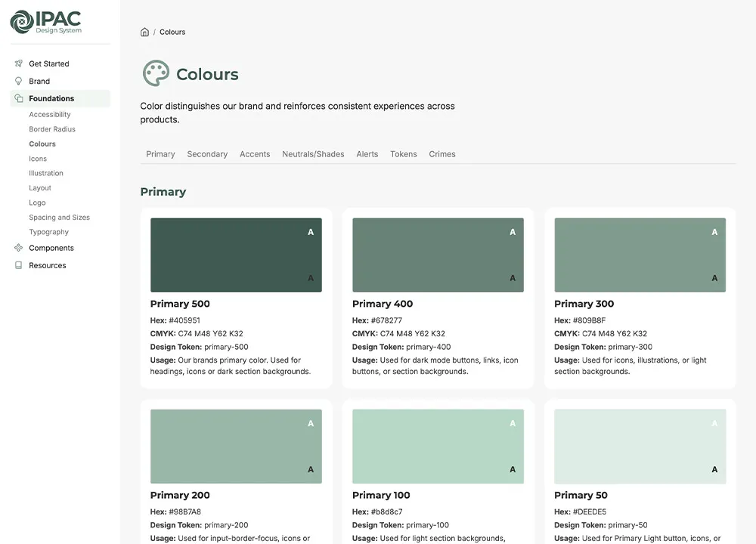The image size is (756, 544).
Task: Click the Primary 50 card title
Action: click(x=581, y=495)
